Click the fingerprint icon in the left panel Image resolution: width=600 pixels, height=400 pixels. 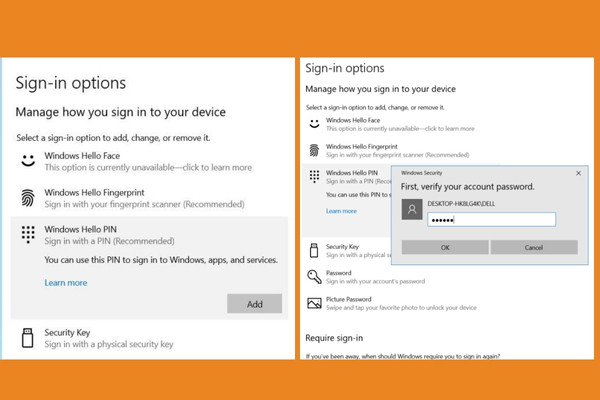pos(28,198)
